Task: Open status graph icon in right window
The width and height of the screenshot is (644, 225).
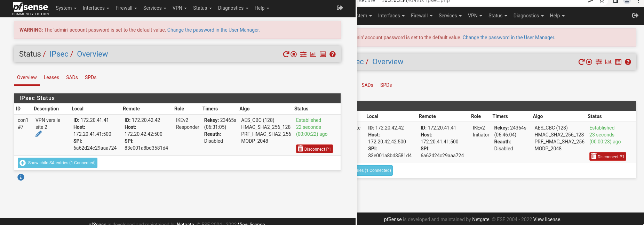Action: pyautogui.click(x=608, y=62)
